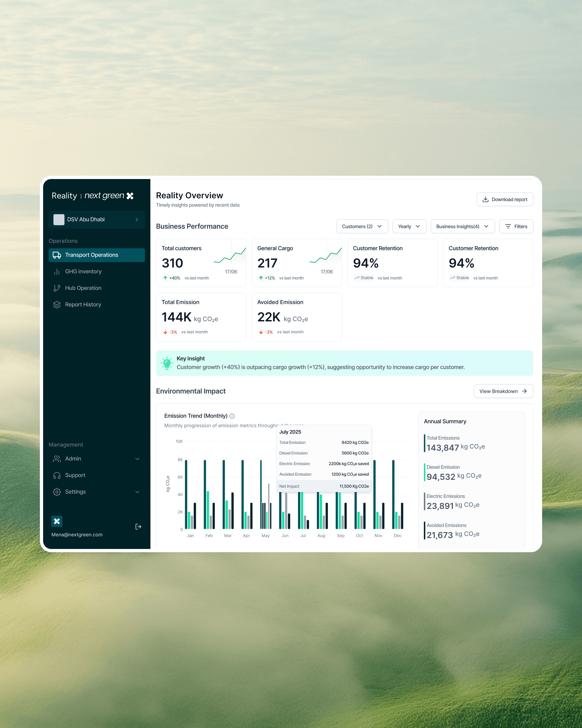Image resolution: width=582 pixels, height=728 pixels.
Task: Click the logout icon beside Mena@nextgreen.com
Action: point(138,526)
